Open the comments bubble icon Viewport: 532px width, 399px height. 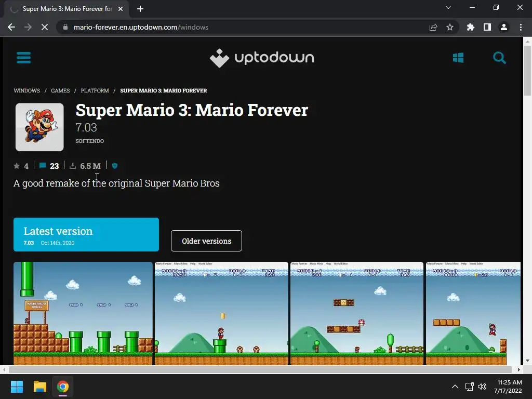[x=43, y=166]
